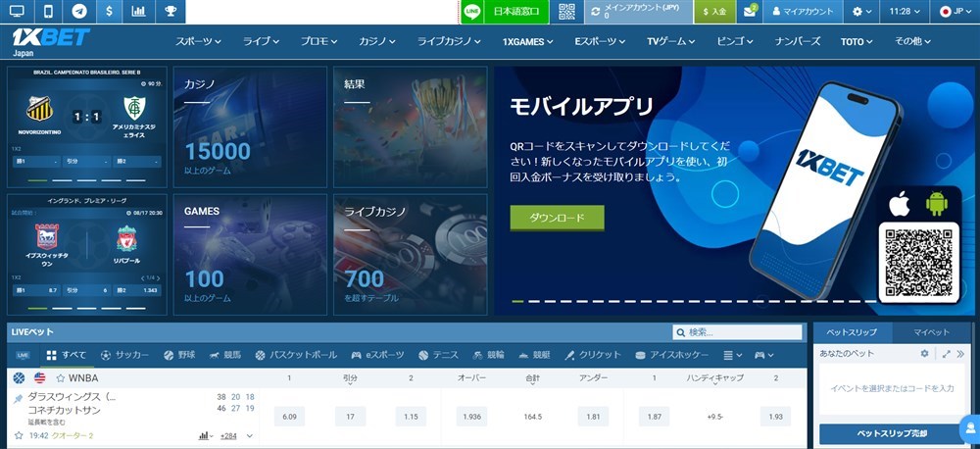The image size is (980, 449).
Task: Open the Telegram channel icon
Action: (78, 11)
